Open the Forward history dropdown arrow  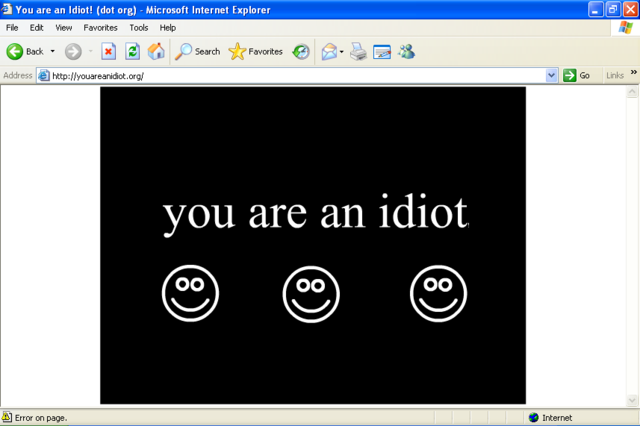pos(91,51)
